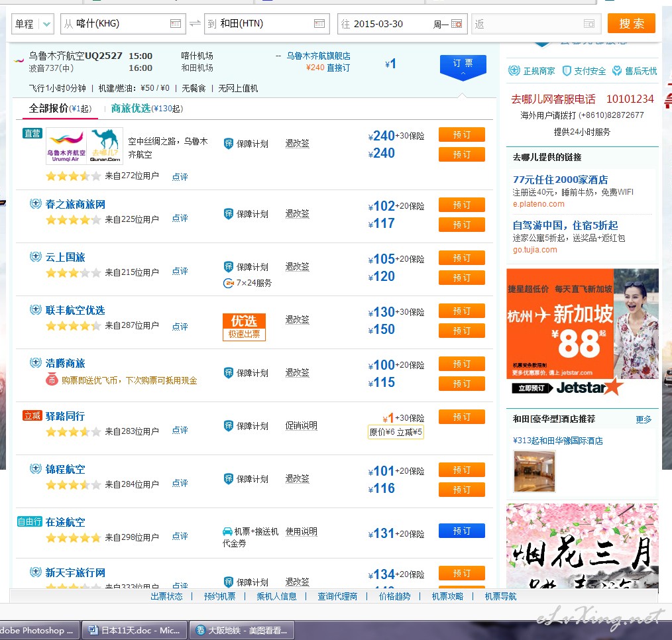
Task: Click 售后无忧 icon in sidebar
Action: coord(617,71)
